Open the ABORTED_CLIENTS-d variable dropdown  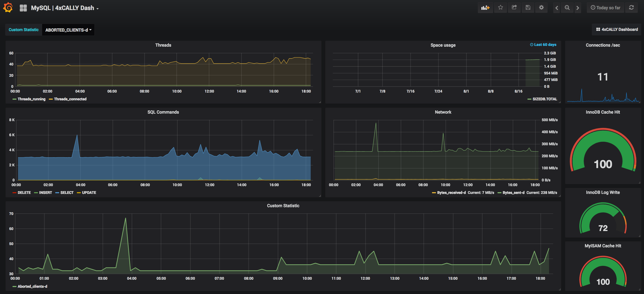68,30
